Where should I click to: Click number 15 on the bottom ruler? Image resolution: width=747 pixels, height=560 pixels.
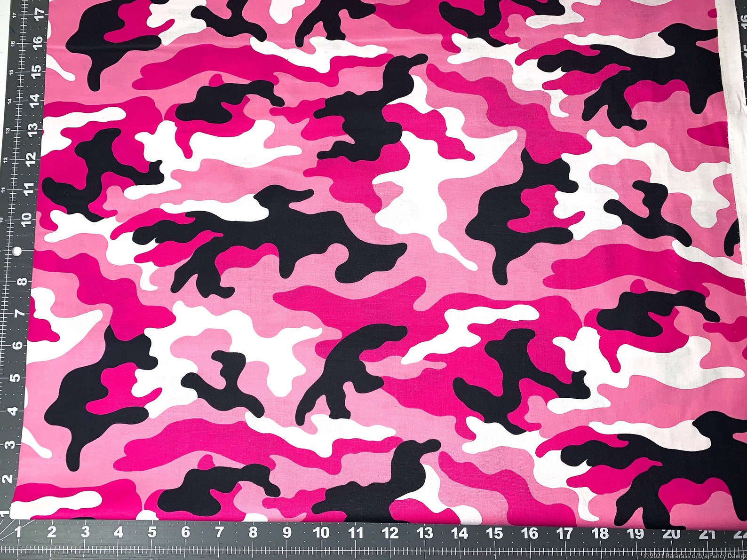(x=494, y=533)
